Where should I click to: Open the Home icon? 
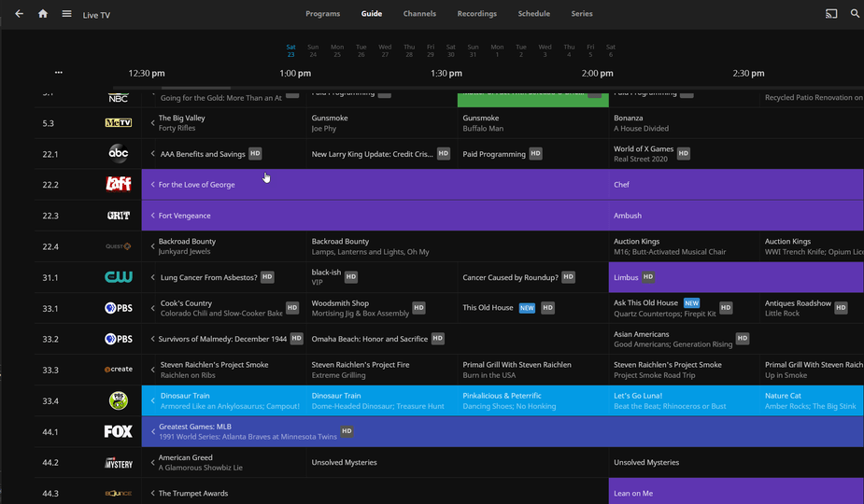coord(43,14)
